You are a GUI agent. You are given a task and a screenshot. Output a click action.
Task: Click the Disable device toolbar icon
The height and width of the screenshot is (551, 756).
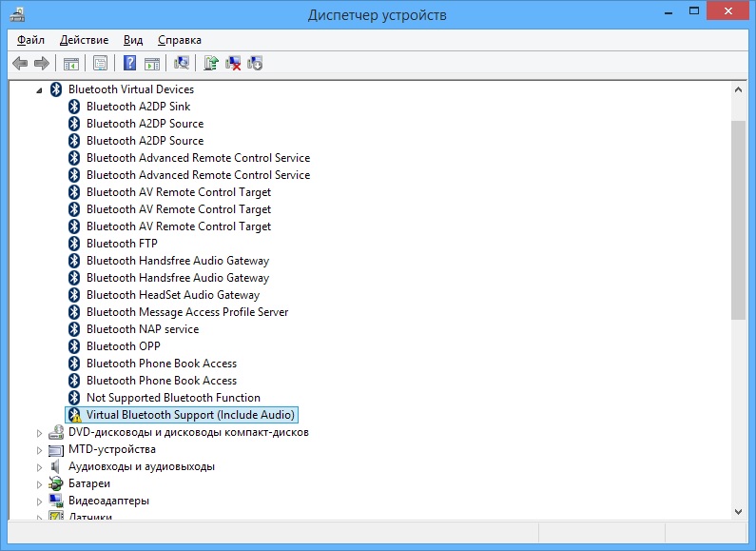[255, 63]
